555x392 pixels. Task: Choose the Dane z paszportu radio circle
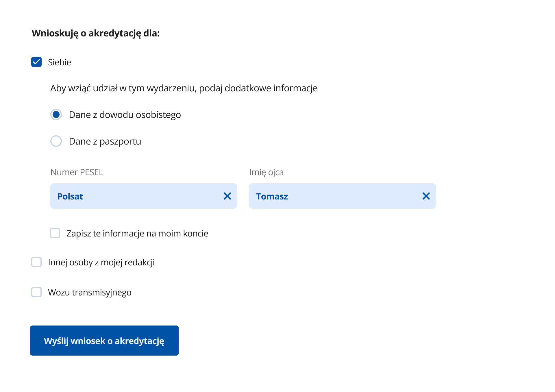(x=56, y=141)
